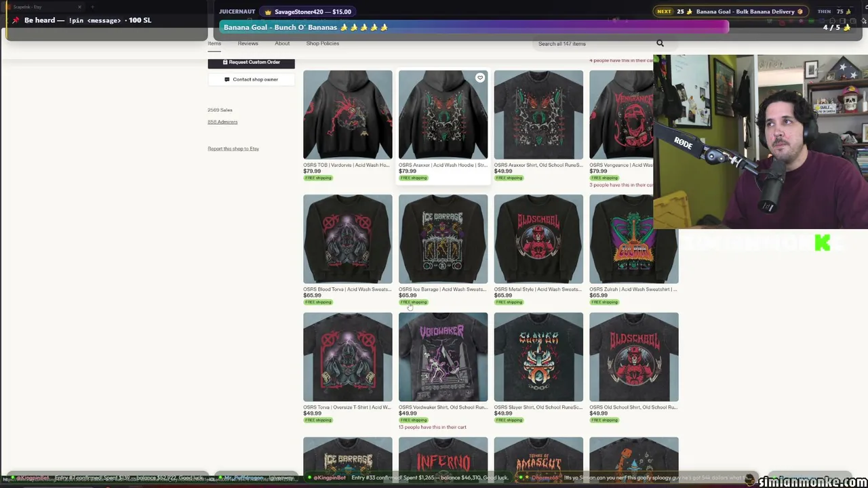Screen dimensions: 868x488
Task: Click the 'OSRS Old School Shirt' listing title
Action: pyautogui.click(x=633, y=407)
